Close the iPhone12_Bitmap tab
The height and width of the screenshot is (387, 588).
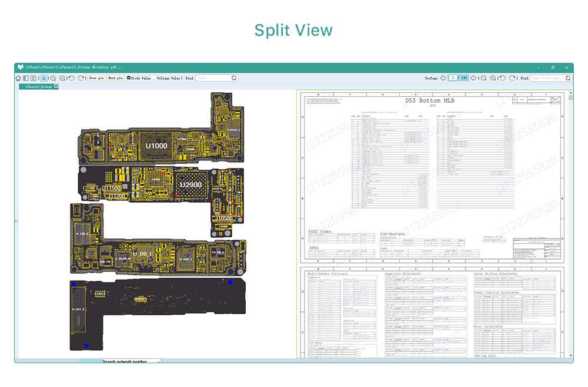[56, 86]
